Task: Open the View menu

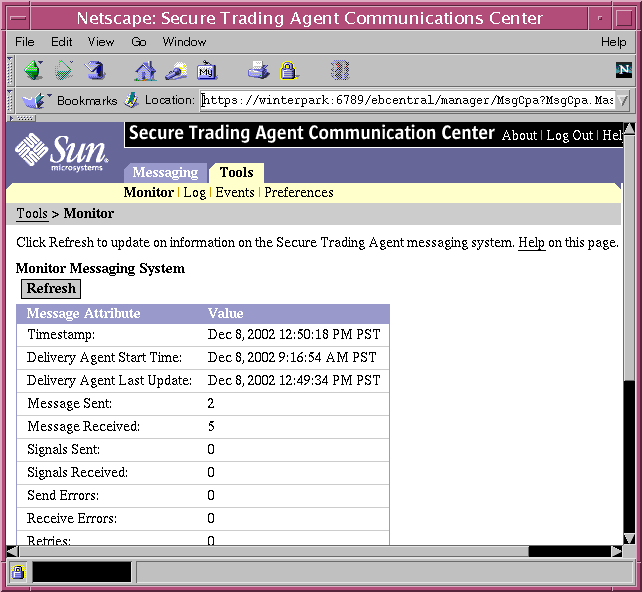Action: (101, 42)
